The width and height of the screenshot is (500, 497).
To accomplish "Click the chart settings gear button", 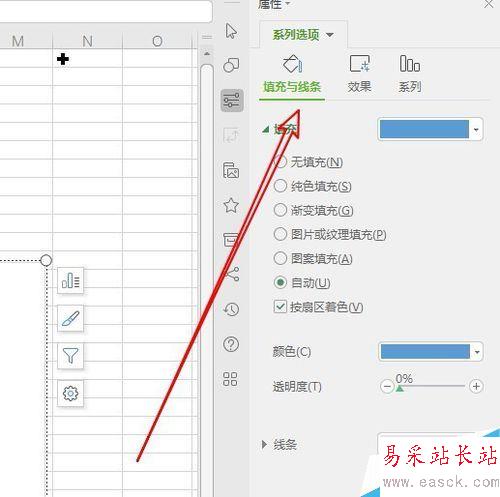I will coord(70,393).
